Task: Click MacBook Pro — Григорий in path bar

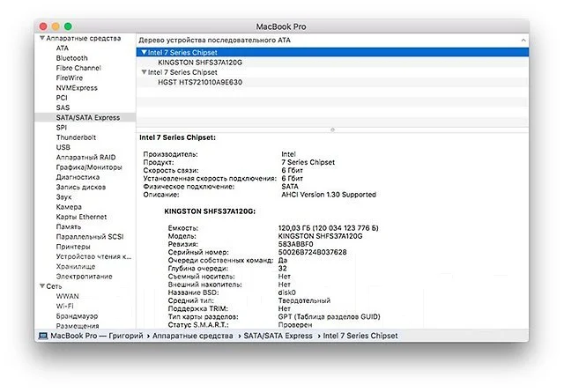Action: point(96,336)
